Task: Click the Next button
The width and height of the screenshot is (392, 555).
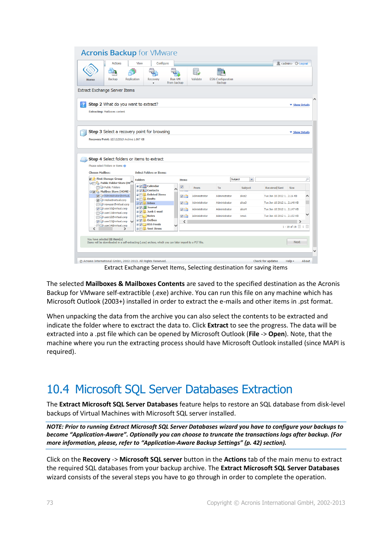Action: 297,242
